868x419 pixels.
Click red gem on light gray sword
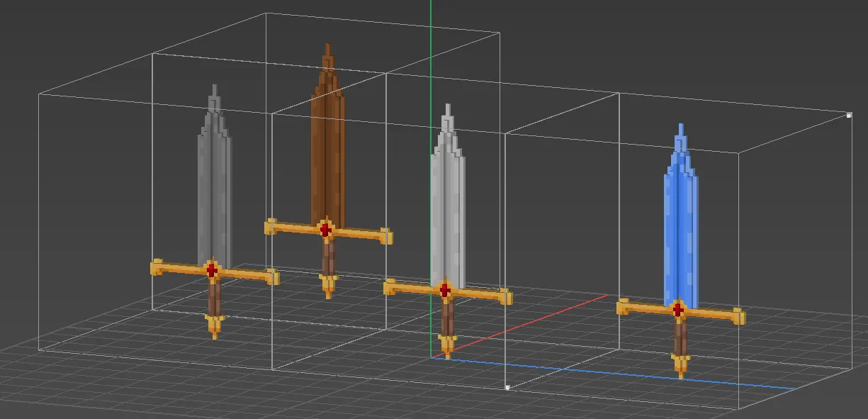(445, 289)
